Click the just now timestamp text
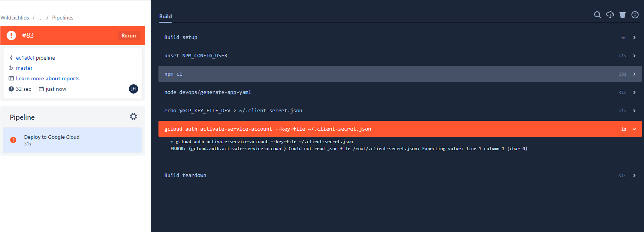Screen dimensions: 644x232 pyautogui.click(x=56, y=89)
